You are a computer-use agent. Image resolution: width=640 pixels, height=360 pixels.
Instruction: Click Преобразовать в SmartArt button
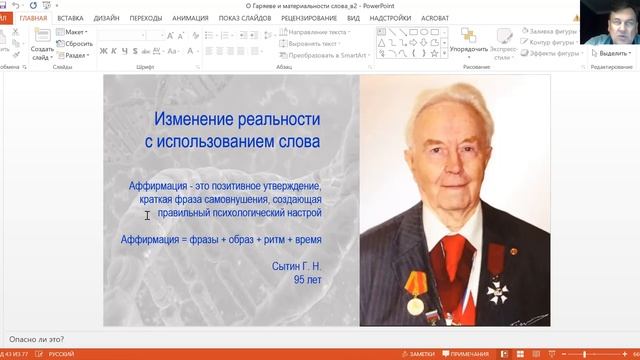324,55
